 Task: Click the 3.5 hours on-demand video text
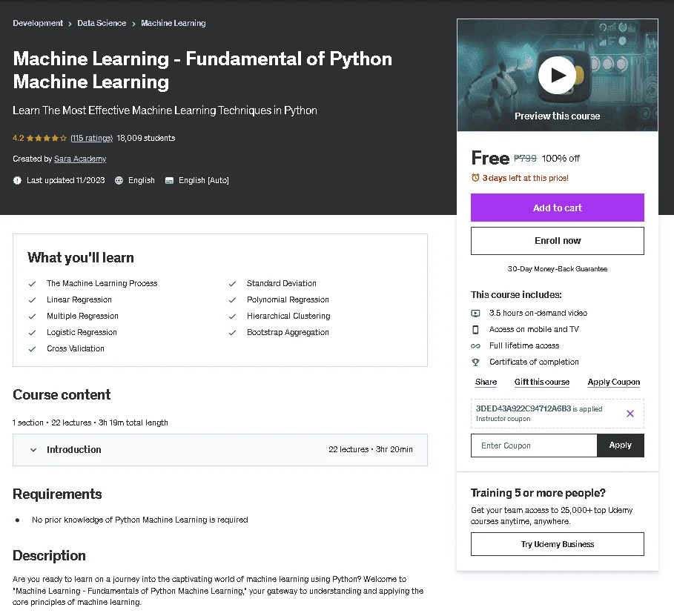538,314
